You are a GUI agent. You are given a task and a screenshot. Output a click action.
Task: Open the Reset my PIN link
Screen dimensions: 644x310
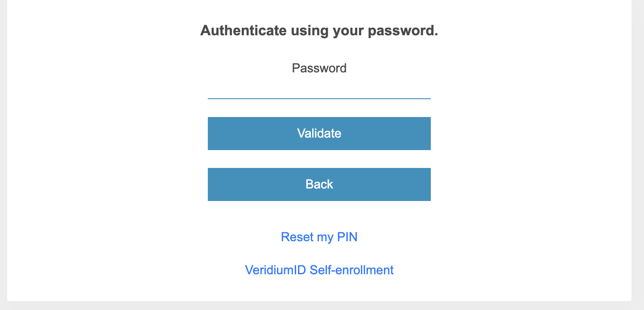(x=319, y=237)
